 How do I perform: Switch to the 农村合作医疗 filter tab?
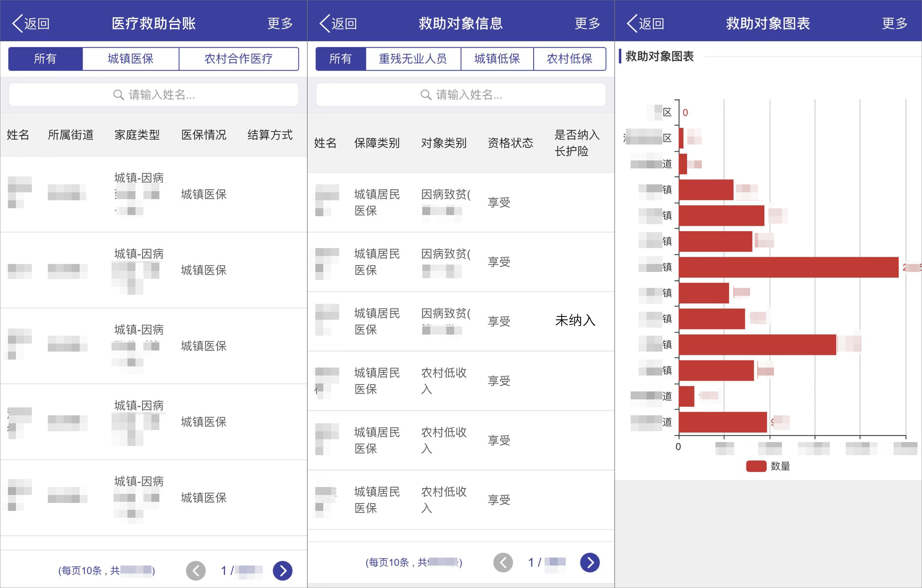[239, 59]
